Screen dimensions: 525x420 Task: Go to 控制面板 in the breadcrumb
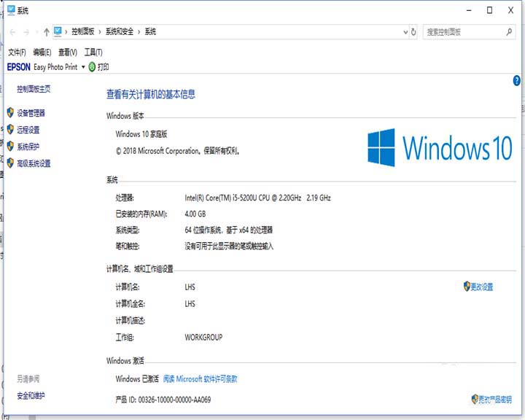point(82,31)
